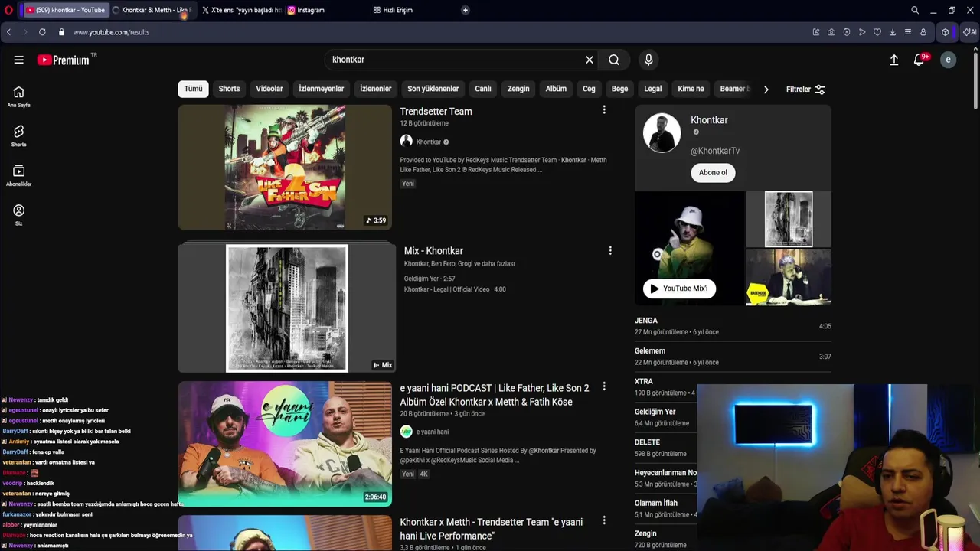This screenshot has height=551, width=980.
Task: Open the upload video icon
Action: [893, 60]
